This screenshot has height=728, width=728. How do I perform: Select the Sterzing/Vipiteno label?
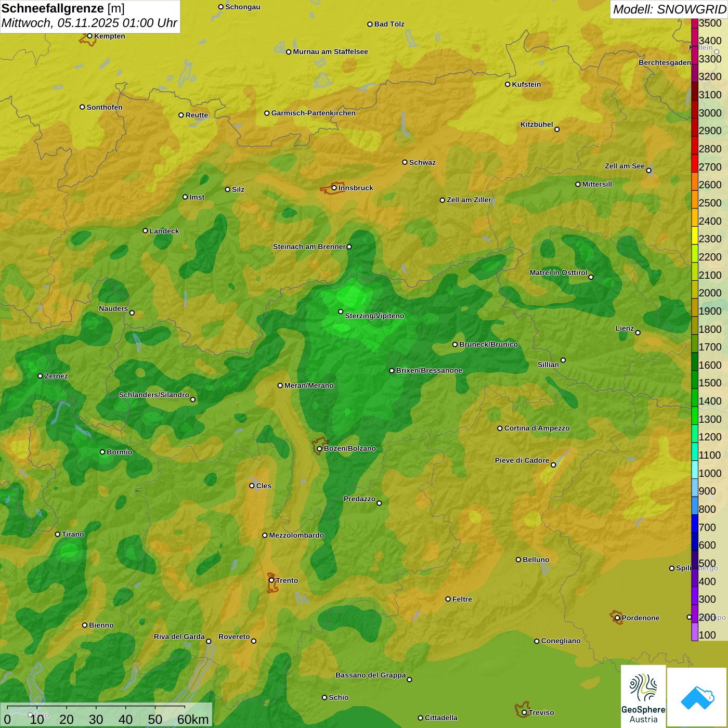pos(374,316)
